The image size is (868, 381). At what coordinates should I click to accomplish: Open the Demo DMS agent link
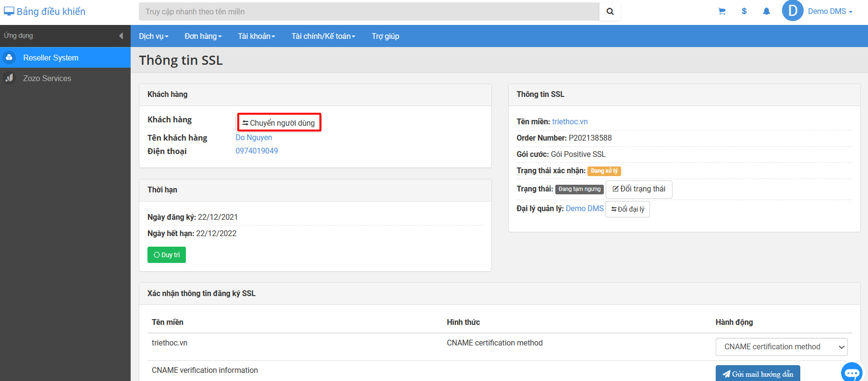[585, 208]
